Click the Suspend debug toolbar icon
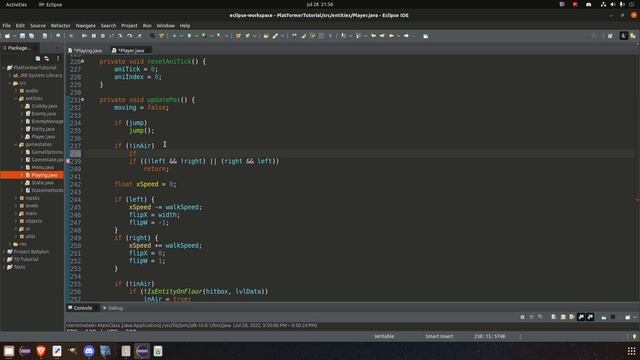Image resolution: width=640 pixels, height=360 pixels. 93,36
